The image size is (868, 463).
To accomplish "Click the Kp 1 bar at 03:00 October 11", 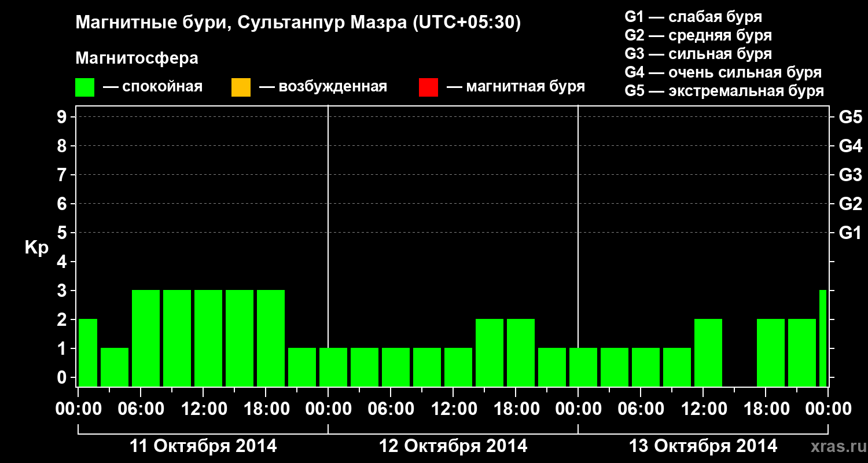I will click(115, 367).
